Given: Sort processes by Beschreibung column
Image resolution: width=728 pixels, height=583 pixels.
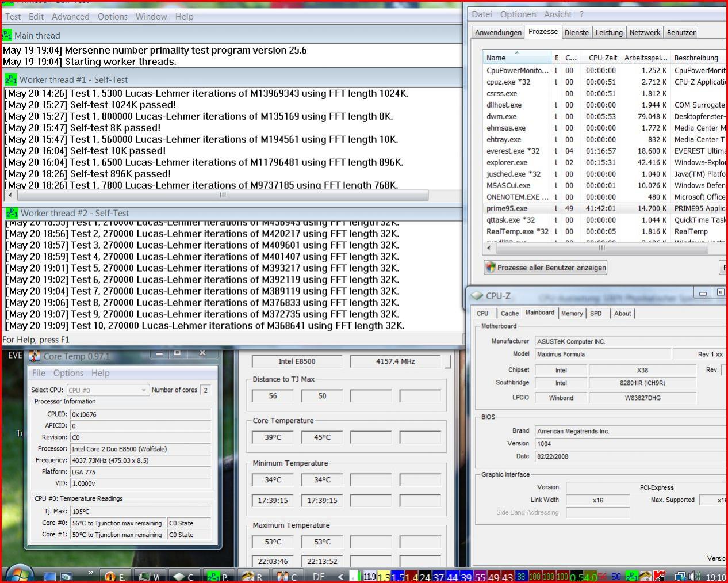Looking at the screenshot, I should (x=698, y=58).
